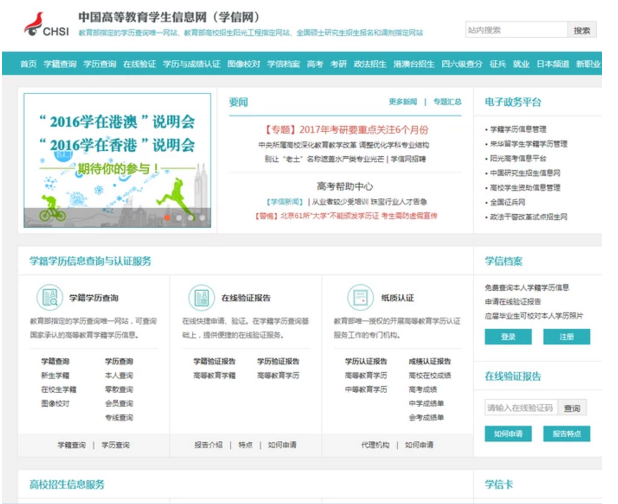
Task: Go to 图像校对 in the navigation bar
Action: coord(243,64)
